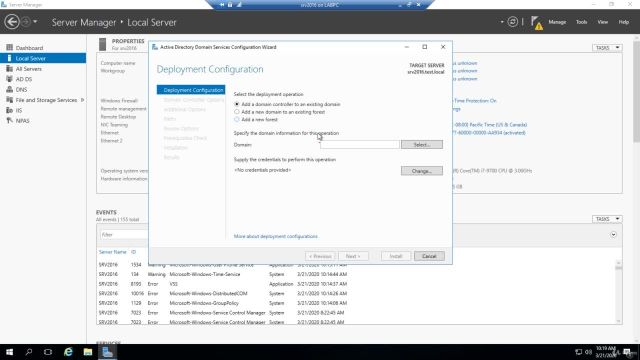
Task: Select event row 8193 VSS error
Action: pyautogui.click(x=355, y=284)
